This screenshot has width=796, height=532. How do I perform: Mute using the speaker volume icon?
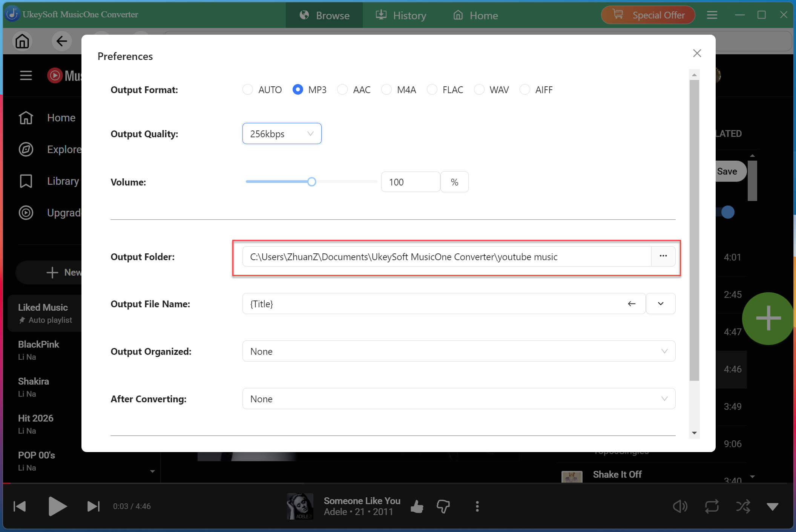[x=680, y=506]
